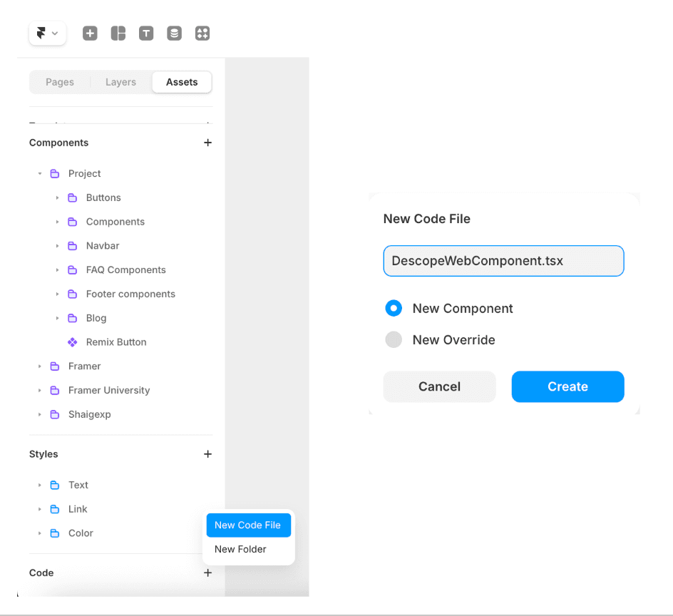Select the New Override radio button
This screenshot has width=673, height=616.
tap(394, 339)
